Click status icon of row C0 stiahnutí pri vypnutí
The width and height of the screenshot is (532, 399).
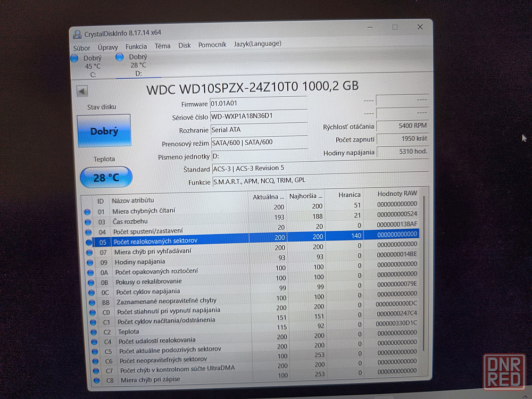(x=93, y=312)
